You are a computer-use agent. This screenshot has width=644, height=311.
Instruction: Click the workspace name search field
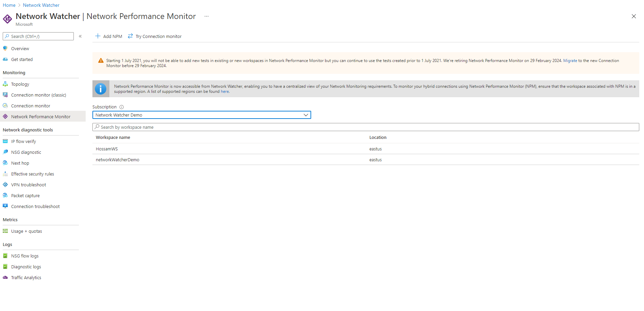tap(237, 127)
